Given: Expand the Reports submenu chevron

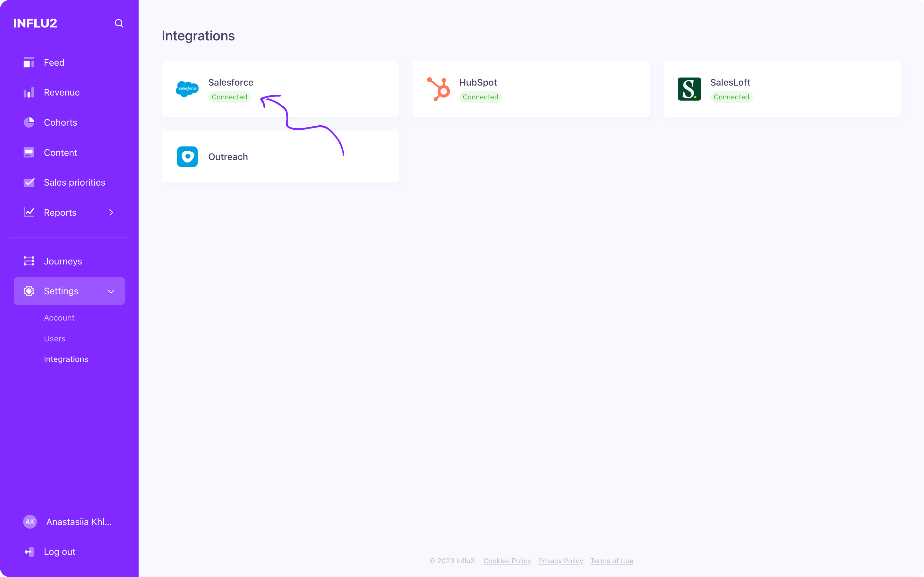Looking at the screenshot, I should (x=111, y=213).
